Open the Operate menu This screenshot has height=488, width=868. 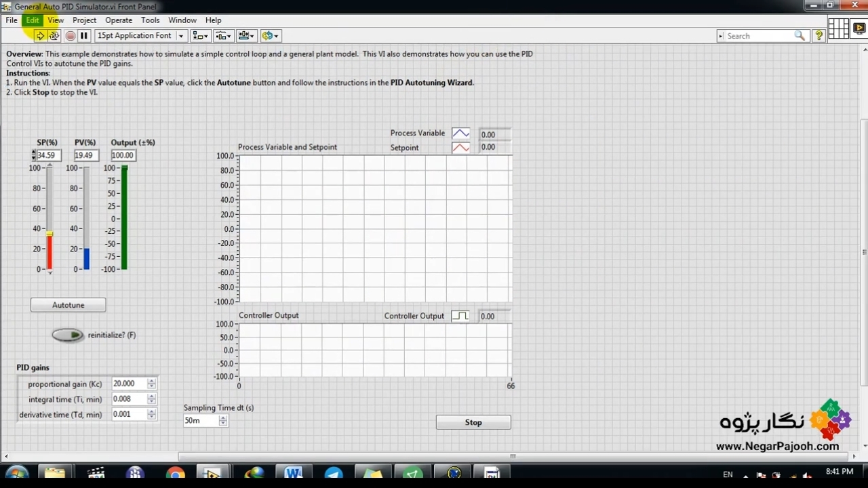pos(119,20)
